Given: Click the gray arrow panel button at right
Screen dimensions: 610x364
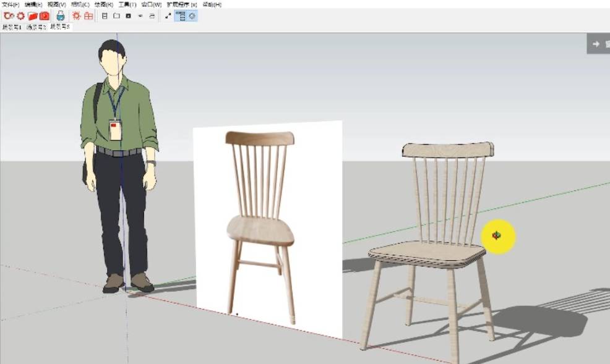Looking at the screenshot, I should pyautogui.click(x=598, y=44).
